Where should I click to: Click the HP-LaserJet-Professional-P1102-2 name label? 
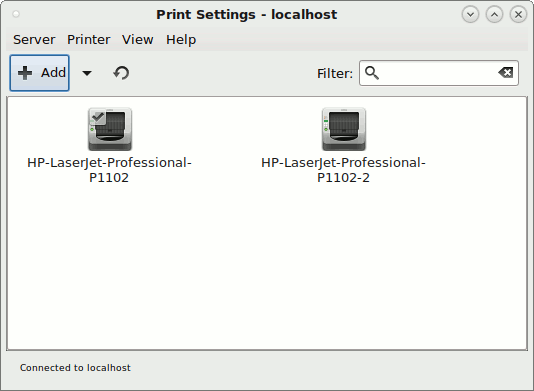pos(343,170)
